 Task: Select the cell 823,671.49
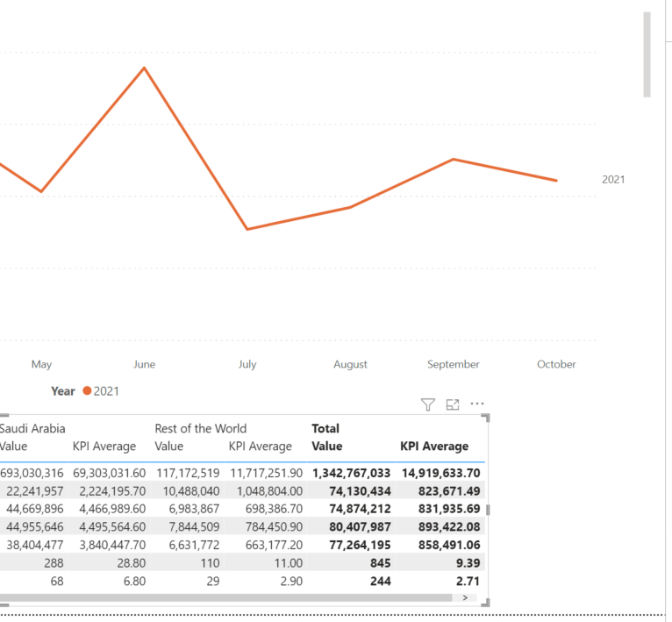tap(449, 491)
